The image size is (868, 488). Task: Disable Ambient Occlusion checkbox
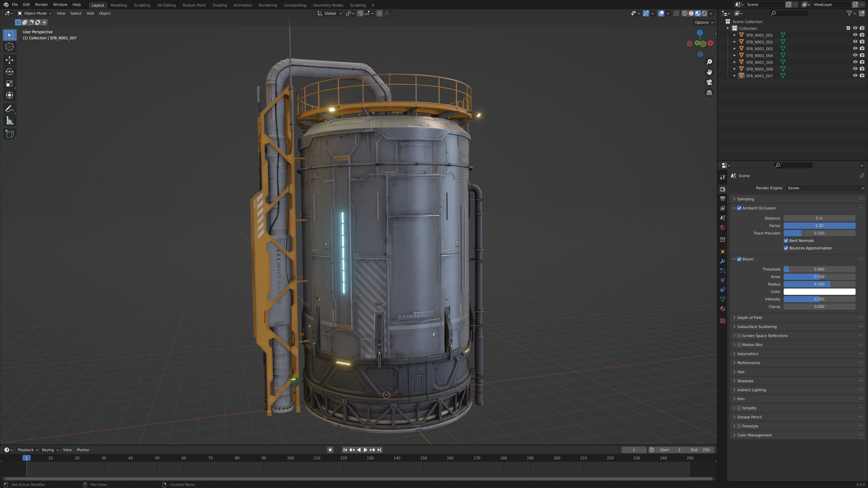pyautogui.click(x=739, y=208)
